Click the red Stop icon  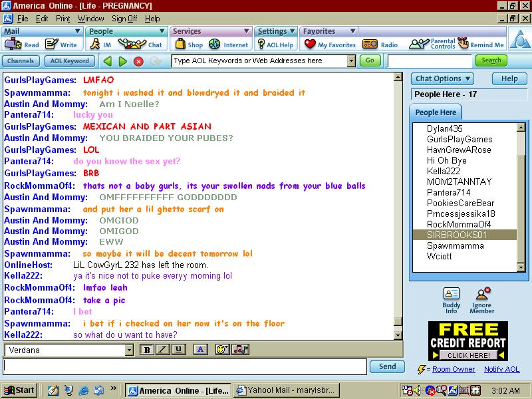(138, 61)
